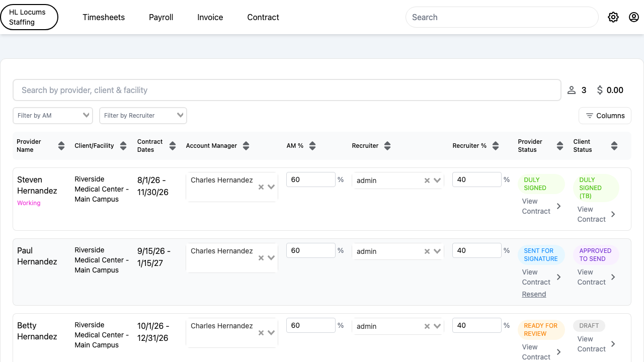Clear recruiter for Steven Hernandez
This screenshot has width=644, height=362.
pyautogui.click(x=427, y=180)
